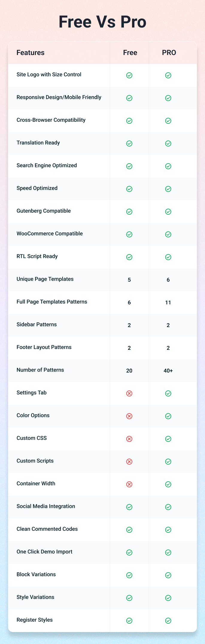This screenshot has width=205, height=644.
Task: Click the Search Engine Optimized label
Action: click(47, 165)
